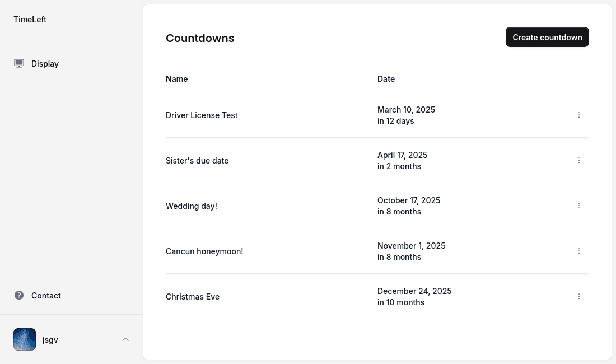Click the Display monitor icon in sidebar

click(x=19, y=64)
